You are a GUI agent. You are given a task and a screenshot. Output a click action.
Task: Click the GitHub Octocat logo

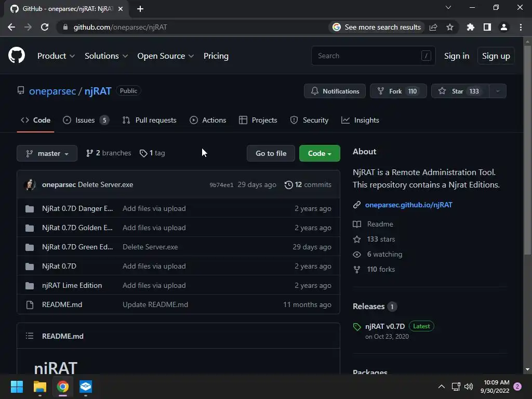[17, 55]
